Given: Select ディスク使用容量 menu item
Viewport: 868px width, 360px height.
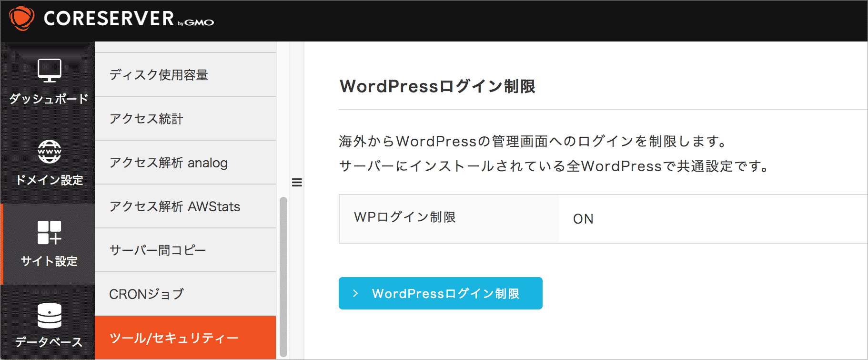Looking at the screenshot, I should click(x=185, y=75).
